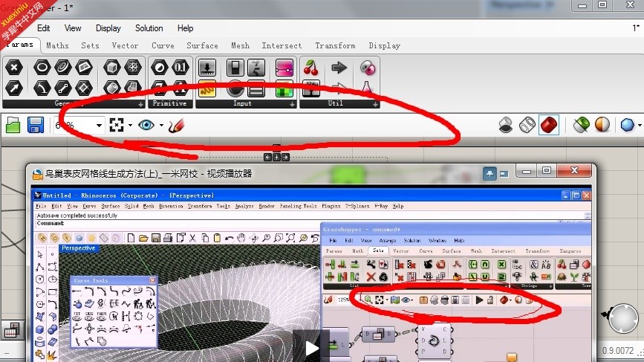The width and height of the screenshot is (644, 362).
Task: Click the Zoom Extents icon on canvas toolbar
Action: click(117, 125)
